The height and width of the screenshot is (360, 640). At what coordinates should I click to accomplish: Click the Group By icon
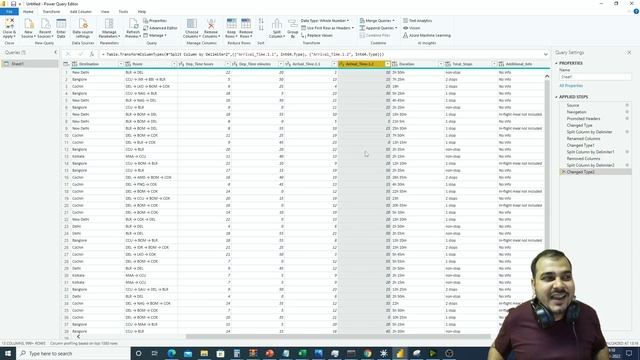[x=293, y=24]
